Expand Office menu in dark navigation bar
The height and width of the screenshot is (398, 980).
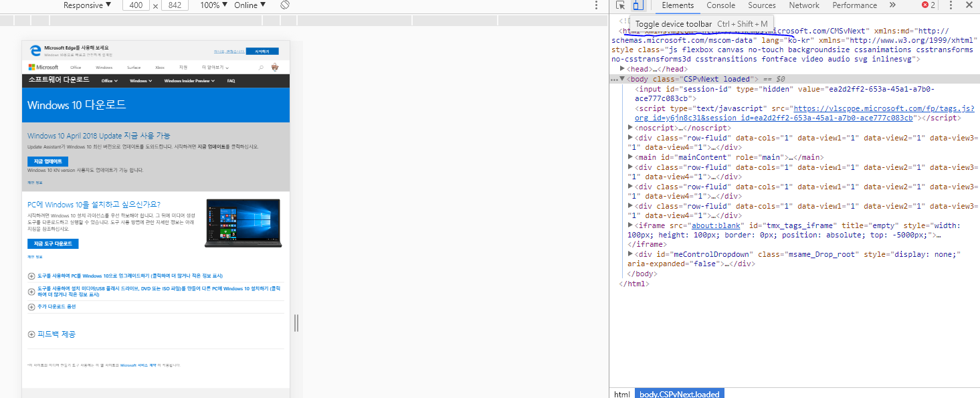109,81
